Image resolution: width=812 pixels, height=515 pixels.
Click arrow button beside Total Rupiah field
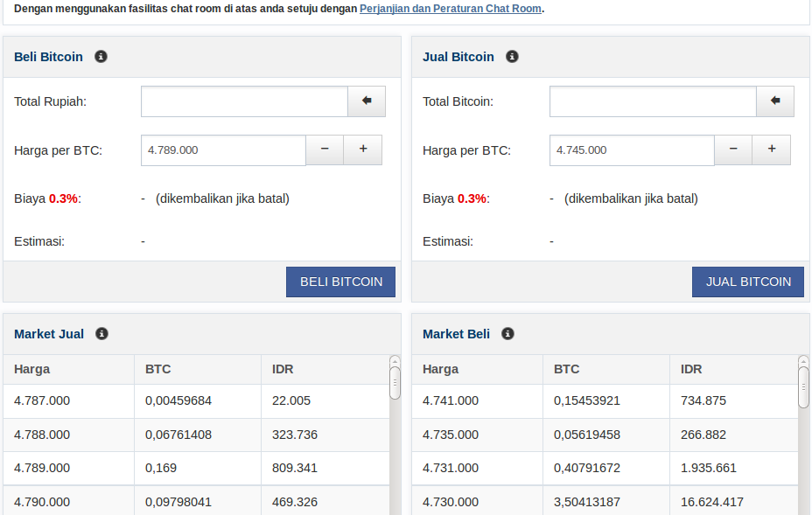pos(367,101)
